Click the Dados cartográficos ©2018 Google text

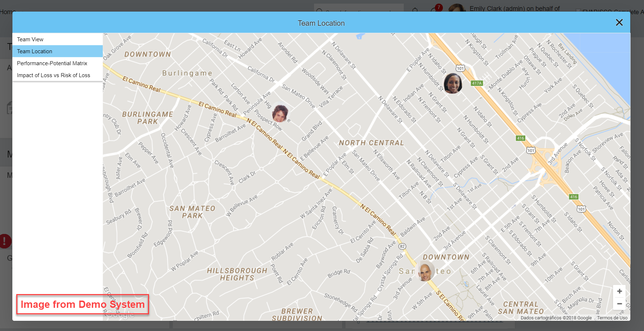coord(556,318)
